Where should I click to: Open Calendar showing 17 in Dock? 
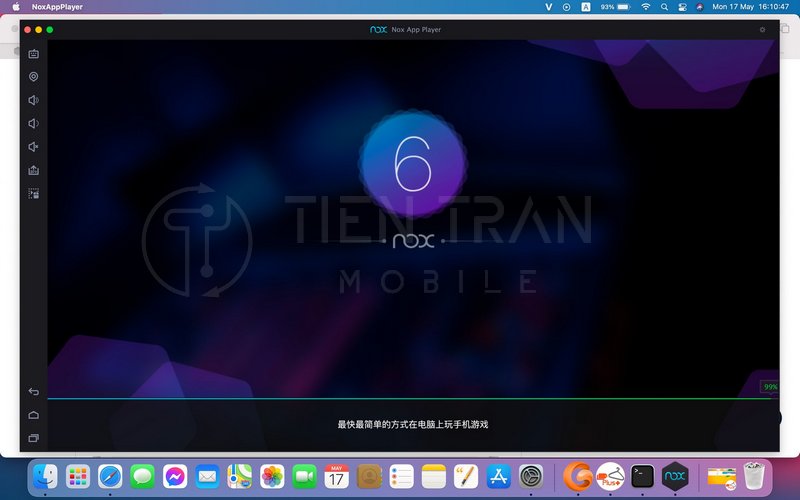coord(337,477)
